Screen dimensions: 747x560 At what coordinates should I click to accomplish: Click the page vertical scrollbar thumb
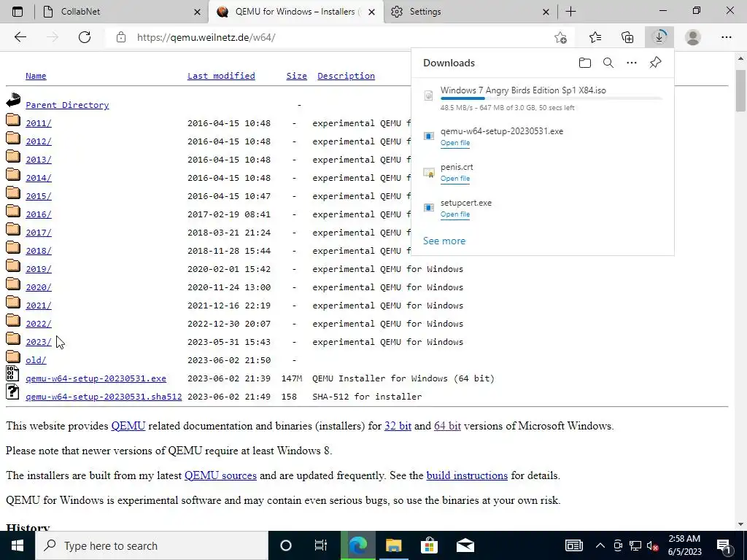click(740, 90)
